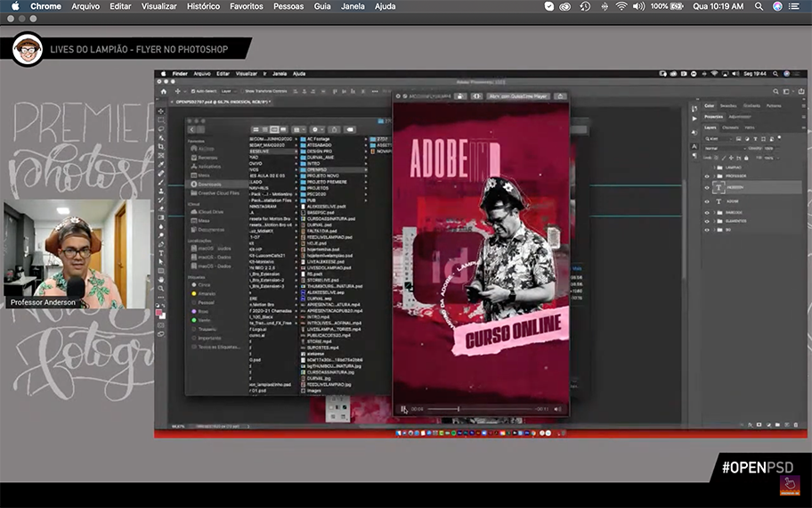The image size is (812, 508).
Task: Hide the BG layer group
Action: tap(707, 230)
